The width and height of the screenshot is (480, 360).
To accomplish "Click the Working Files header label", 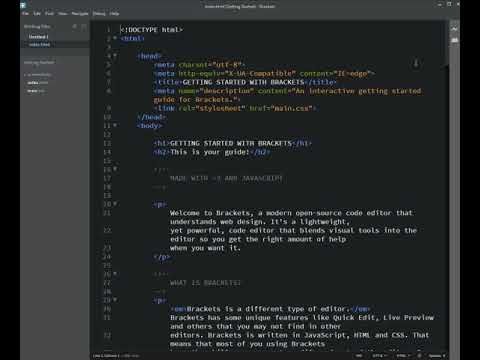I will point(37,27).
